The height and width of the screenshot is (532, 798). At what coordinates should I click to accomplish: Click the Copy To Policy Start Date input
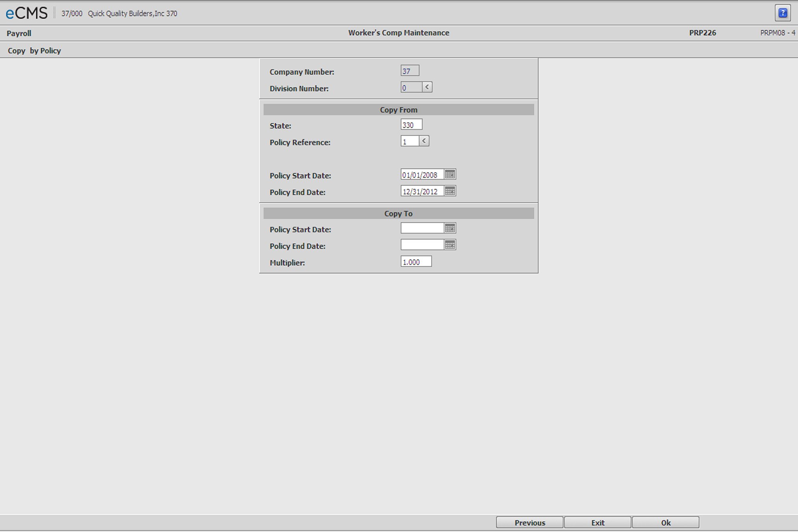click(422, 228)
